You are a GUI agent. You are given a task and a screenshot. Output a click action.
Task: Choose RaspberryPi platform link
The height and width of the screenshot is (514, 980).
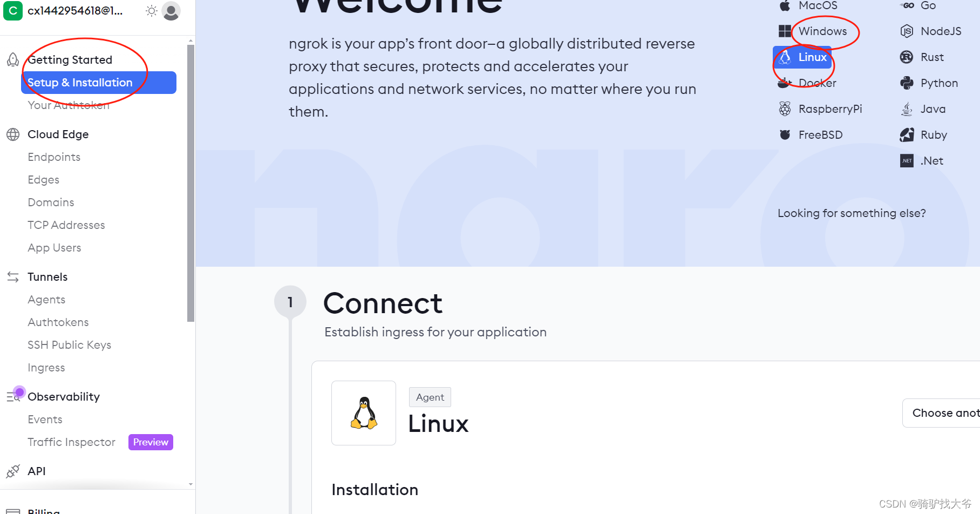tap(831, 109)
